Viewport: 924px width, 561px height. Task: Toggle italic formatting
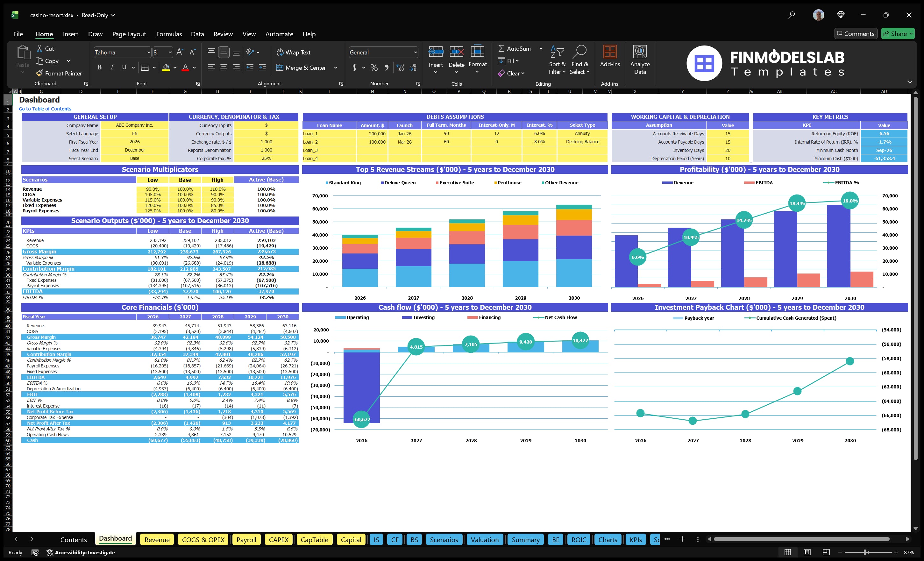(x=111, y=67)
